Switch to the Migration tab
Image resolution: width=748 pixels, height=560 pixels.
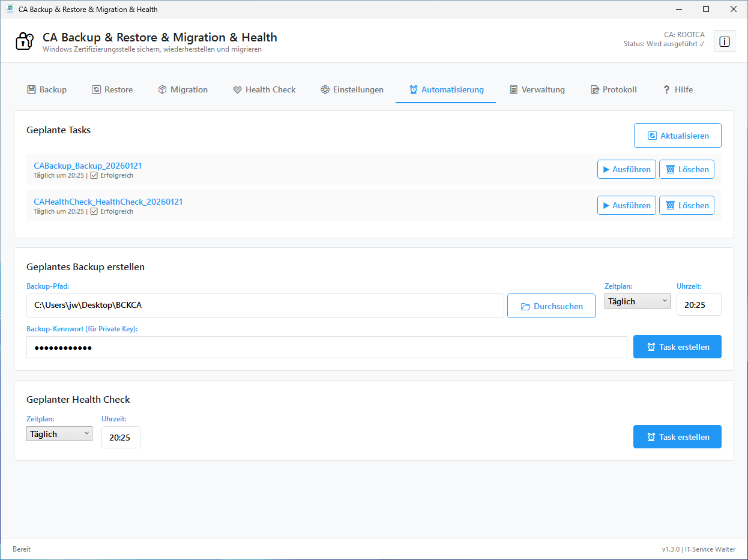pyautogui.click(x=182, y=89)
